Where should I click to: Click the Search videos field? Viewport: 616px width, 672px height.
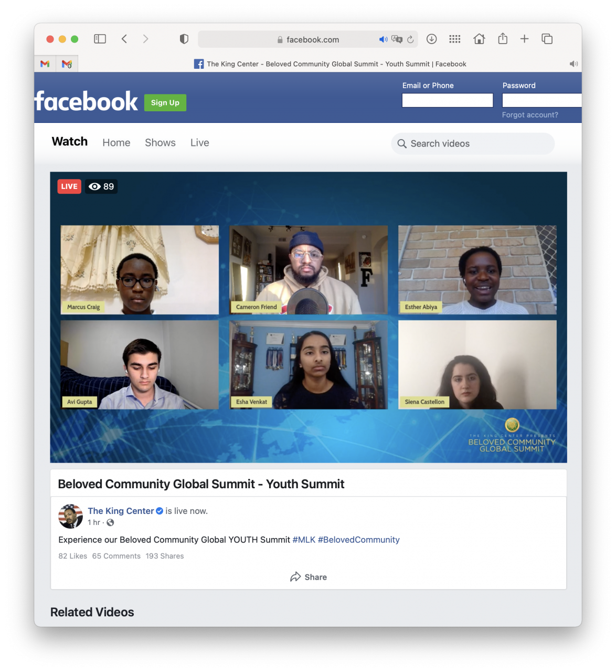473,144
